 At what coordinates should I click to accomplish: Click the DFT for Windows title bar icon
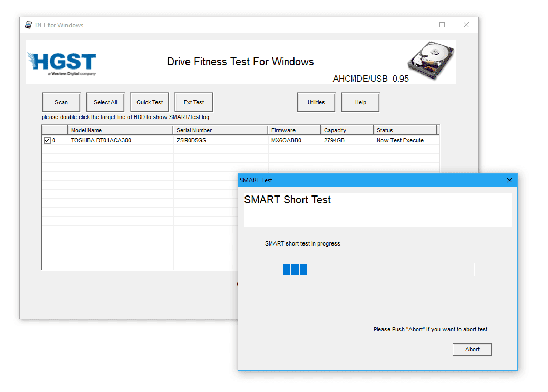pos(28,25)
